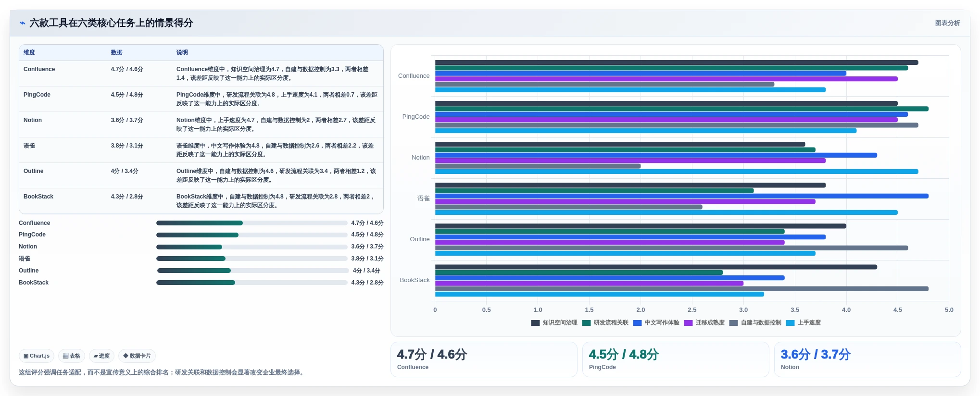Toggle the 研发流程关联 legend entry

pos(605,323)
